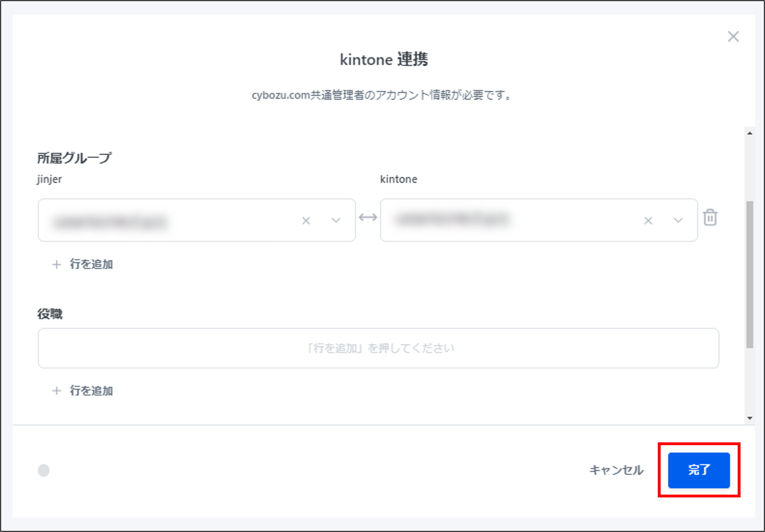Delete the group mapping row via trash icon
765x532 pixels.
(711, 218)
